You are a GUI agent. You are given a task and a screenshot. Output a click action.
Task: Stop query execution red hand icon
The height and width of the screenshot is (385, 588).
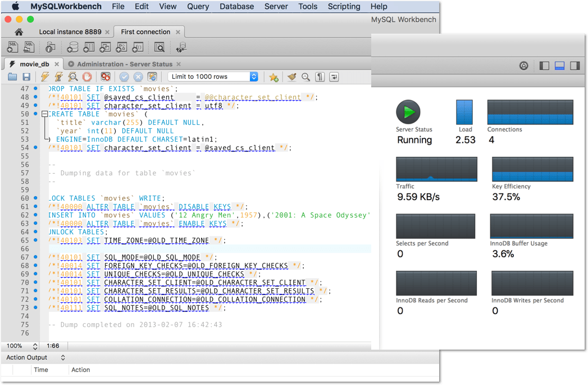click(87, 76)
